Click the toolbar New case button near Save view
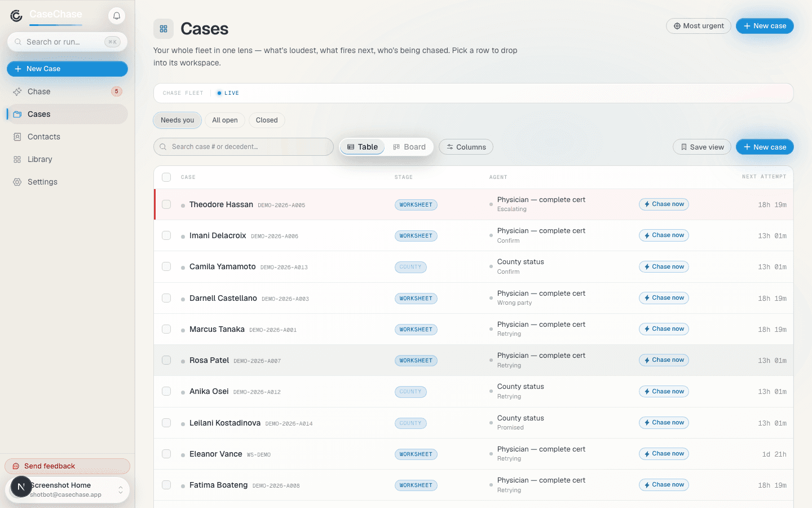This screenshot has height=508, width=812. tap(765, 147)
